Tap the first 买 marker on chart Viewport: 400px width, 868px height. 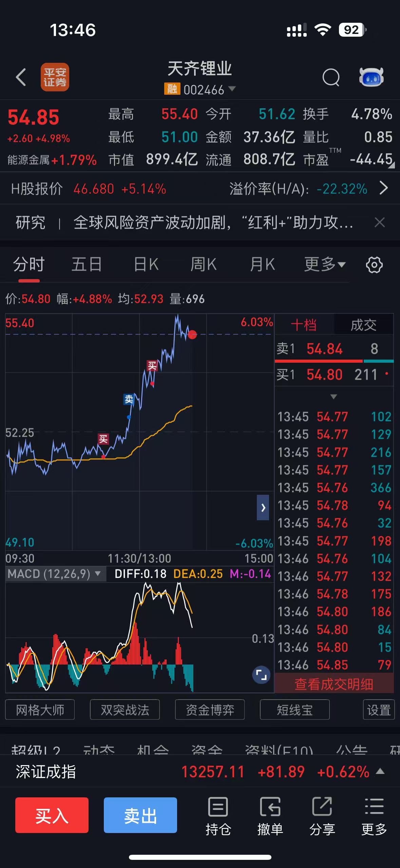(103, 439)
